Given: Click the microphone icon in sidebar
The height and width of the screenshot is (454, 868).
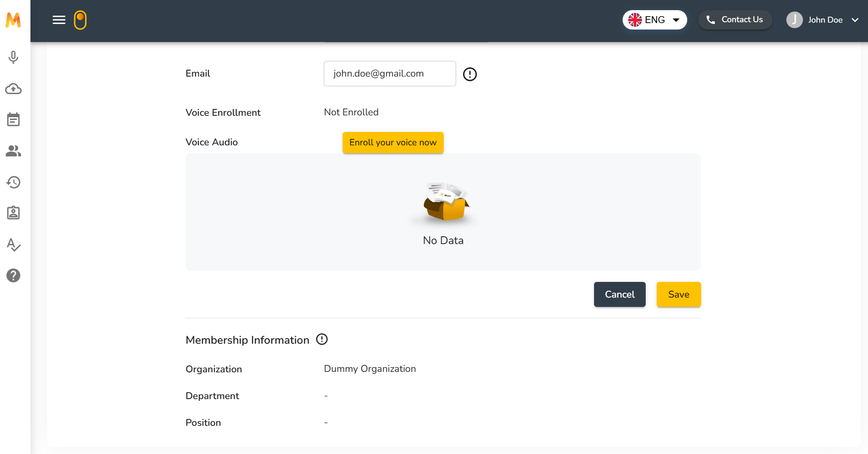Looking at the screenshot, I should point(13,57).
